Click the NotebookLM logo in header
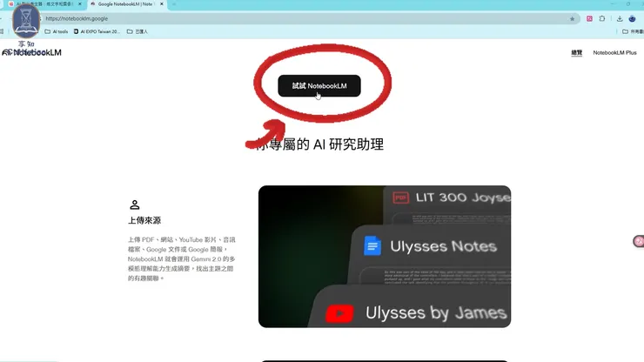644x362 pixels. pyautogui.click(x=32, y=52)
